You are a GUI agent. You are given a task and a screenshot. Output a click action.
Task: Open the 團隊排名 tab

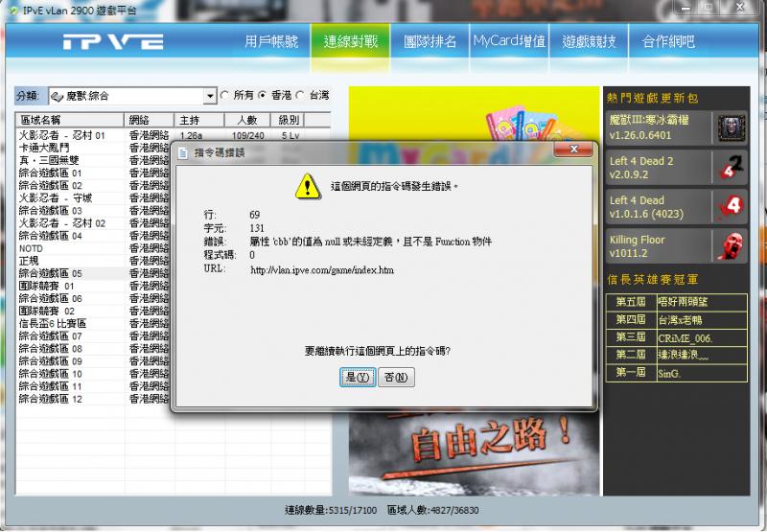(x=430, y=41)
